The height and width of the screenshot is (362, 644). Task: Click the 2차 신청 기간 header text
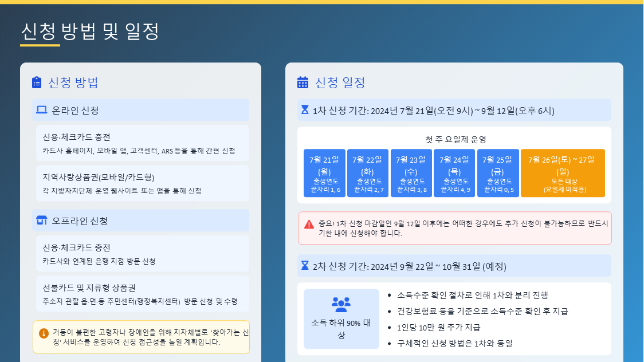pyautogui.click(x=410, y=266)
